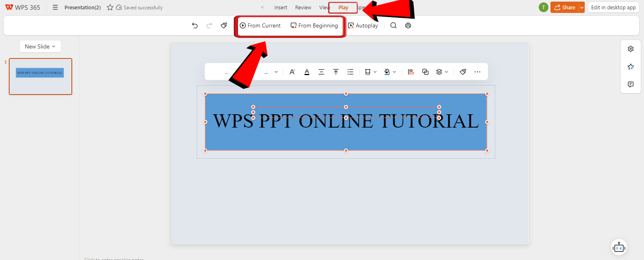Click the top ribbon format painter
Image resolution: width=644 pixels, height=260 pixels.
click(224, 25)
